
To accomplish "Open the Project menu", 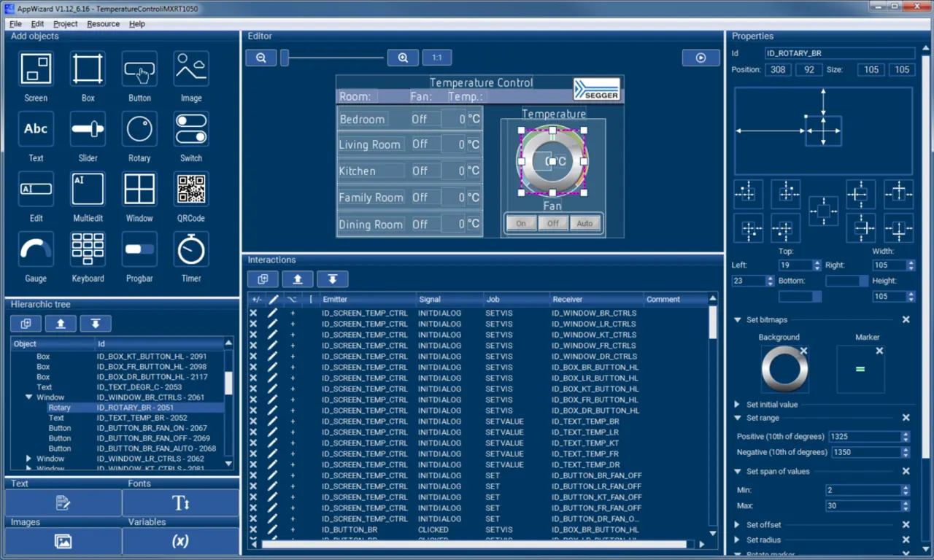I will 65,24.
